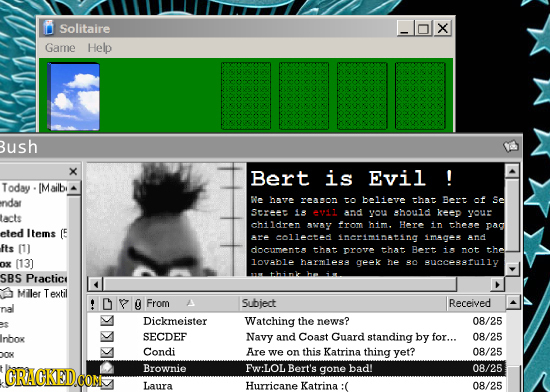This screenshot has width=550, height=392.
Task: Click the opened envelope icon in the Brownie row
Action: click(107, 367)
